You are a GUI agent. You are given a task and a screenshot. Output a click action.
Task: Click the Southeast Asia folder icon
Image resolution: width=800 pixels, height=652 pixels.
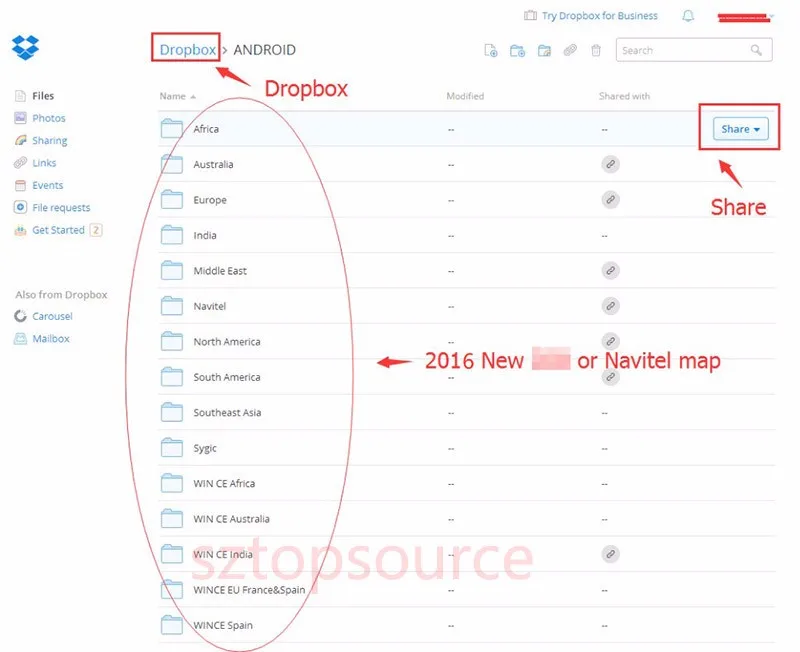171,412
